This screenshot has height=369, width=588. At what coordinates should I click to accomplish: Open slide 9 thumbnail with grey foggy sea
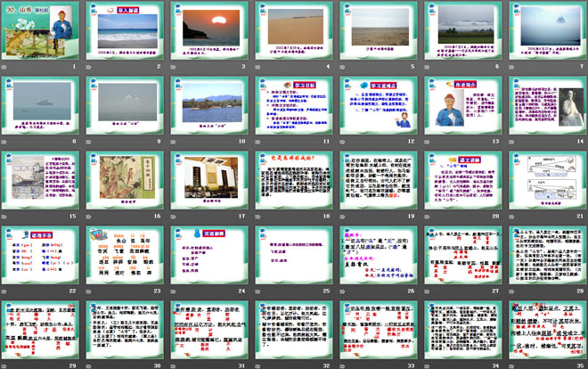pyautogui.click(x=125, y=106)
